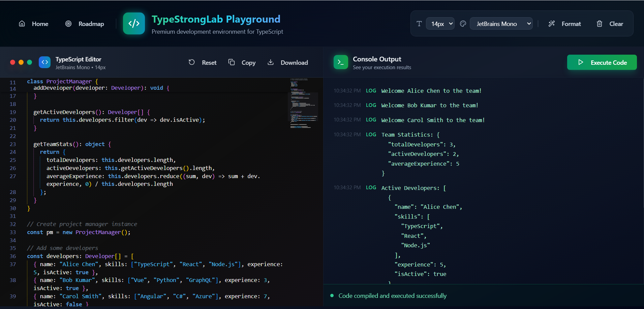Click the 'Welcome Bob Kumar to the team!' log
This screenshot has height=309, width=644.
(430, 105)
